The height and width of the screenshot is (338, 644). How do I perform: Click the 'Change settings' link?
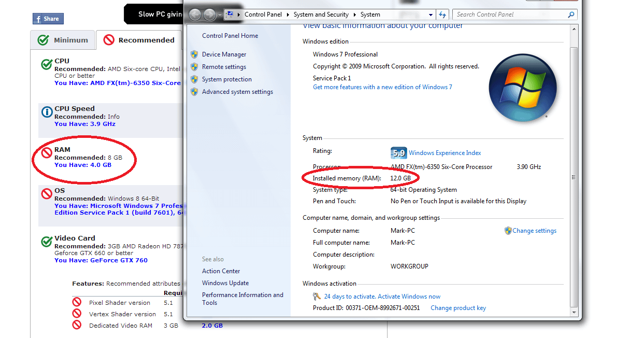coord(534,231)
